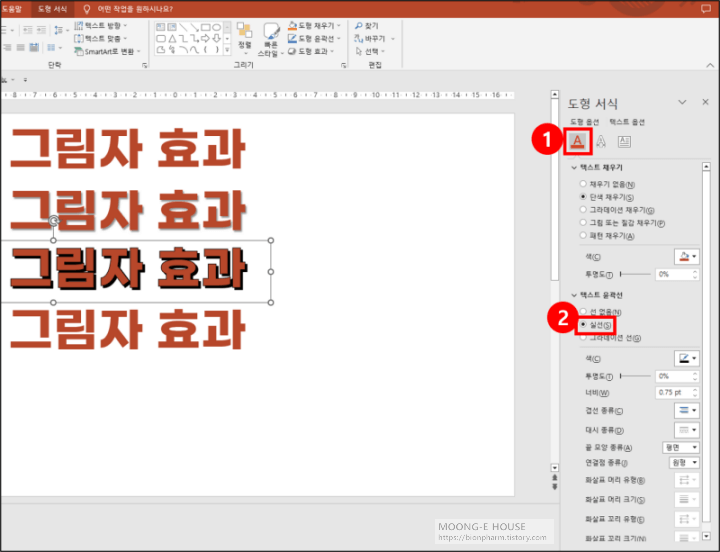Click 도형 채우기 shape fill button

coord(314,25)
